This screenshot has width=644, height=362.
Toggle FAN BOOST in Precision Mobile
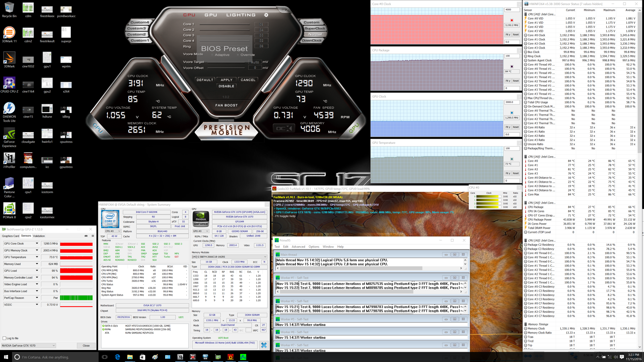click(x=226, y=105)
